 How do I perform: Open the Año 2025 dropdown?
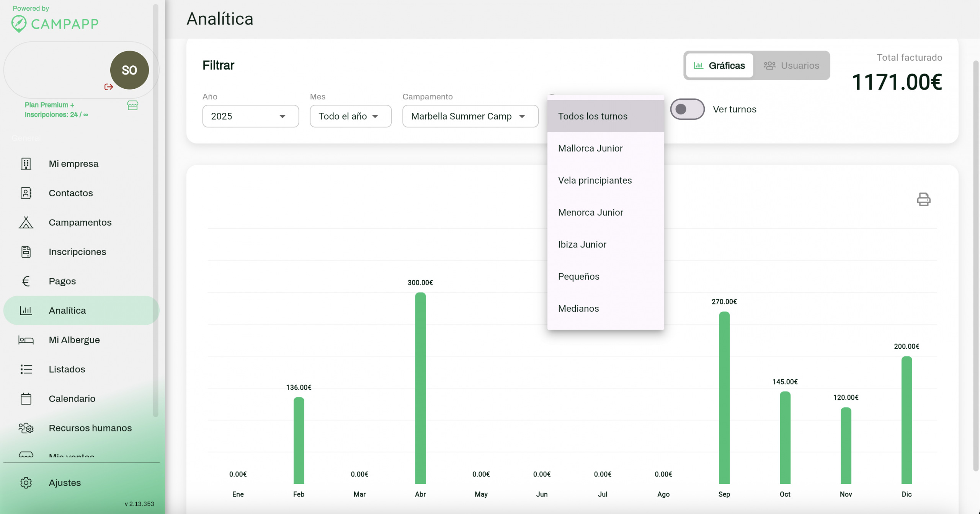click(x=250, y=116)
